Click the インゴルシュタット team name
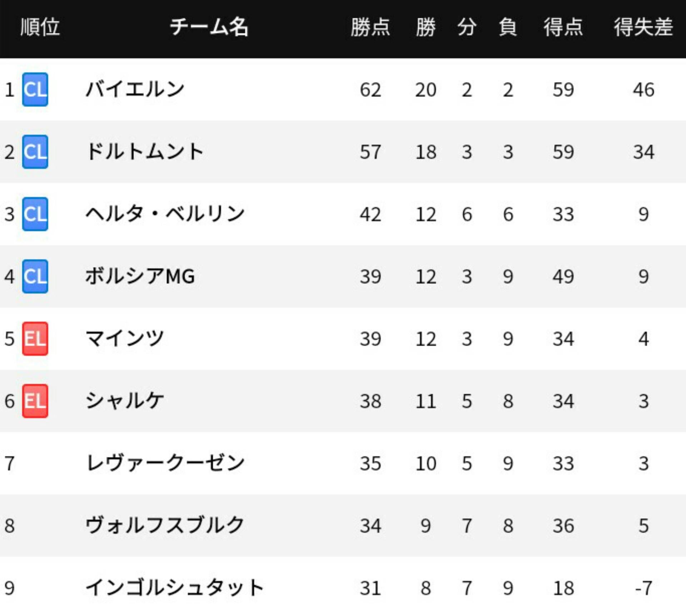 click(175, 588)
